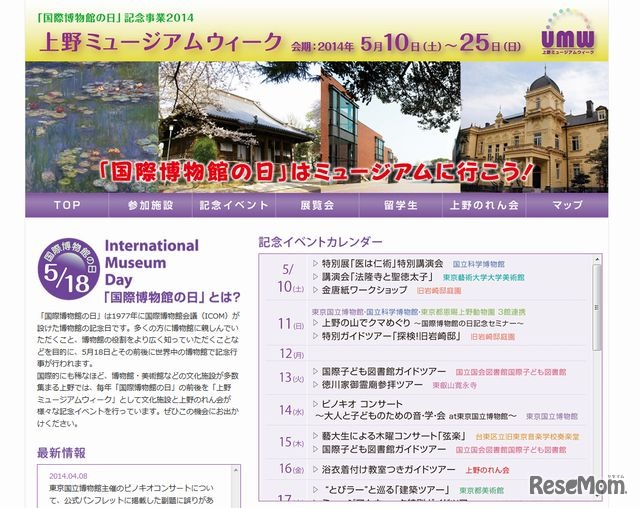Click the 「国際博物館の日」とは? heading
This screenshot has height=508, width=640.
[x=172, y=297]
